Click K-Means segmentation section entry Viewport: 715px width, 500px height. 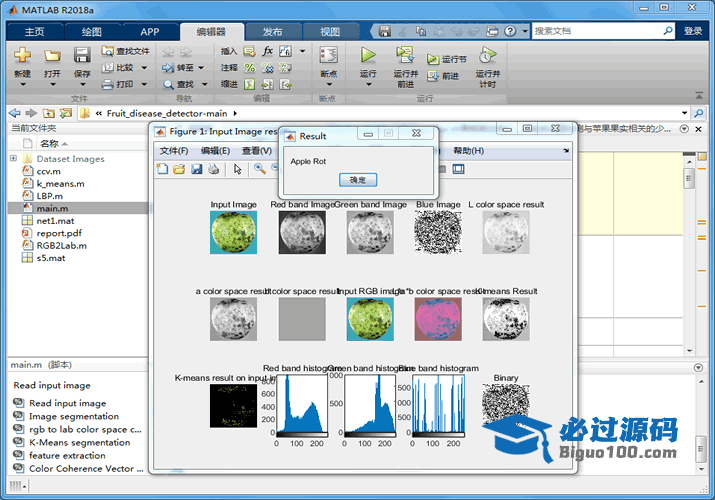click(x=79, y=442)
